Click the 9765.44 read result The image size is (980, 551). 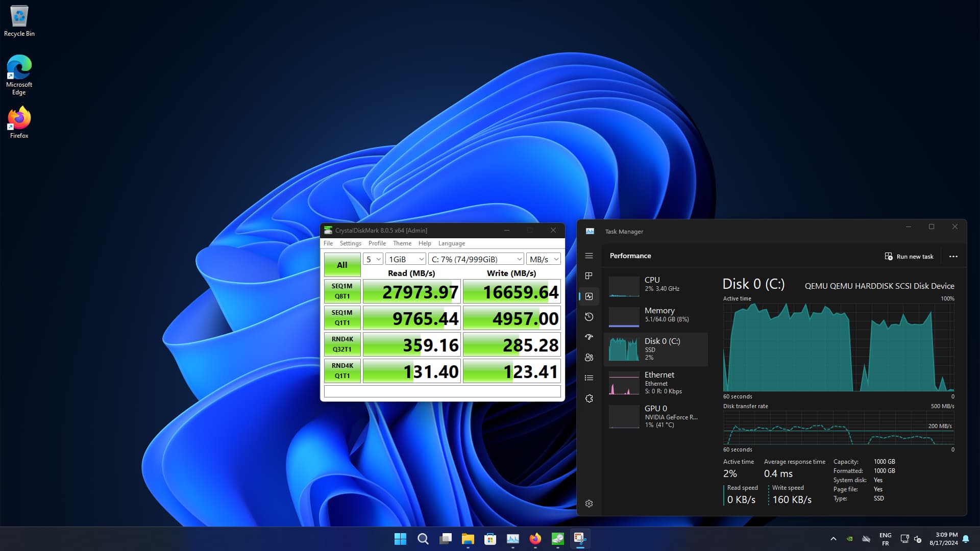point(411,318)
